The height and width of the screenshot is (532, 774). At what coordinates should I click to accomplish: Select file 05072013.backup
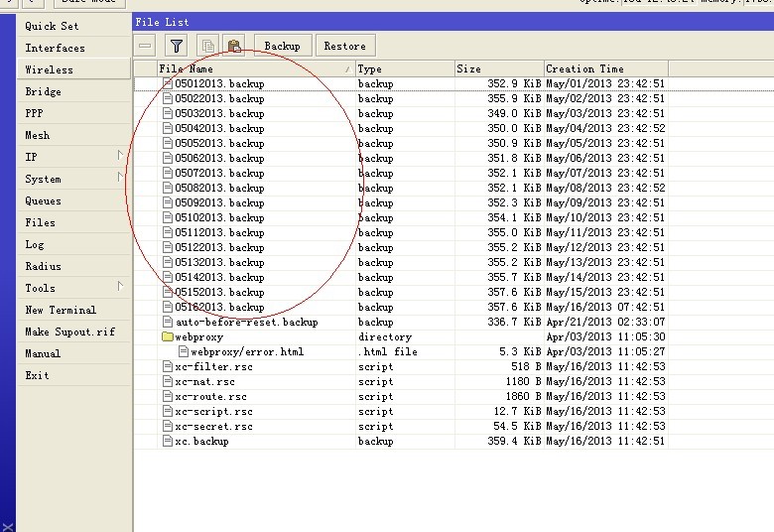(219, 173)
